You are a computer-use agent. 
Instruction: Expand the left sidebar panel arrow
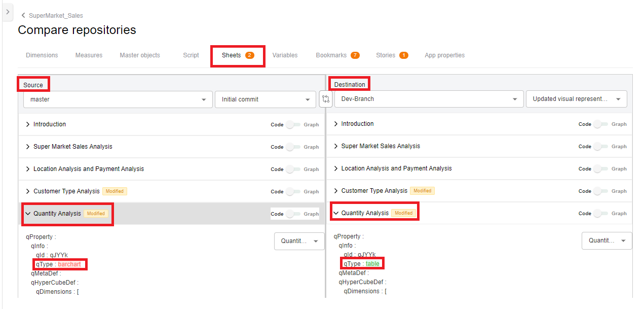point(7,12)
